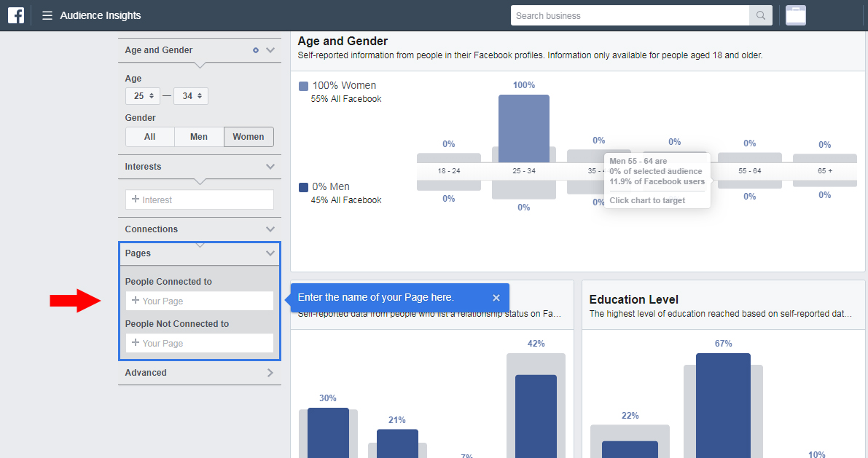Click the Women 55 - 64 chart bar
868x458 pixels.
pyautogui.click(x=749, y=158)
